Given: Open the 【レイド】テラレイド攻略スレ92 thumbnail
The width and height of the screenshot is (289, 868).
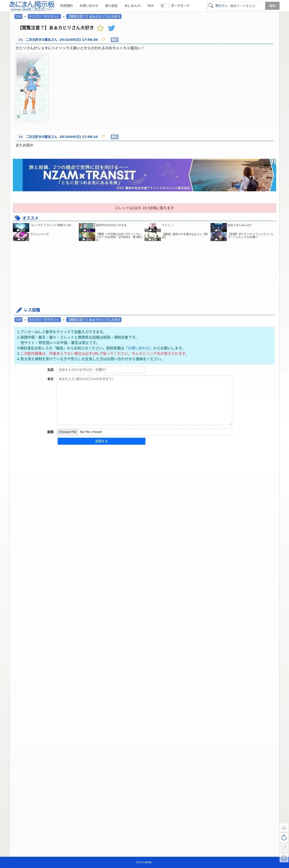Looking at the screenshot, I should [21, 228].
